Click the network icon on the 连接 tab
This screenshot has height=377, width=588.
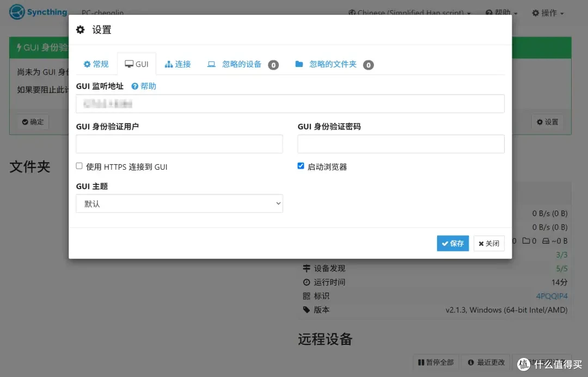169,64
